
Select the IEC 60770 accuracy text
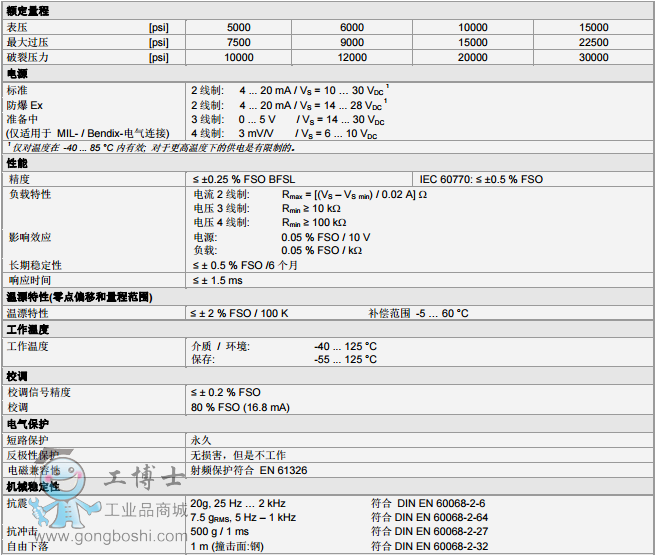[x=480, y=178]
